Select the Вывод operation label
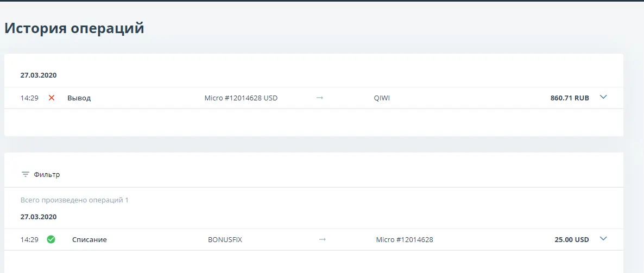Image resolution: width=644 pixels, height=273 pixels. [x=79, y=98]
